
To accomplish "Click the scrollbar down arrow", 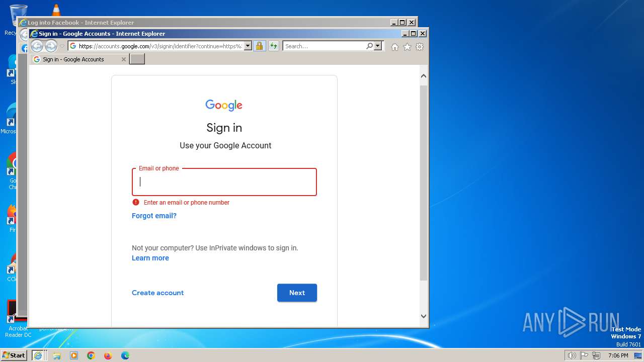I will click(424, 316).
